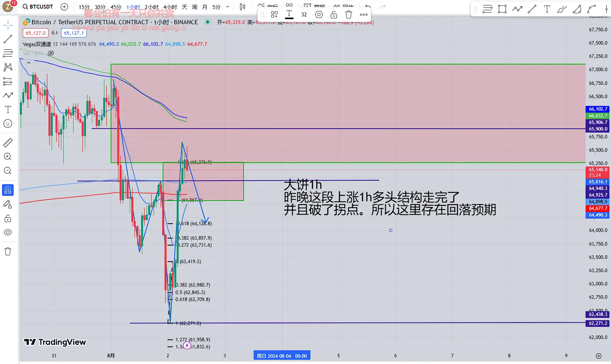Viewport: 611px width, 364px height.
Task: Select the trend line in favorites toolbar
Action: point(532,9)
